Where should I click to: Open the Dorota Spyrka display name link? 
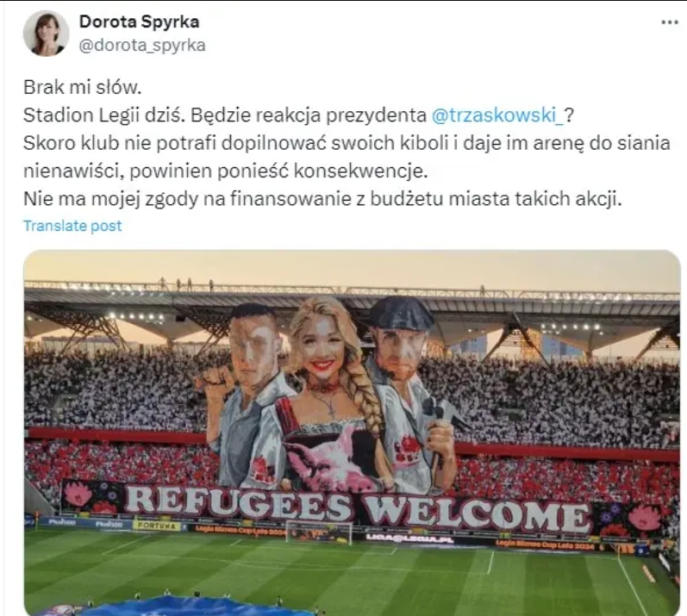[140, 22]
